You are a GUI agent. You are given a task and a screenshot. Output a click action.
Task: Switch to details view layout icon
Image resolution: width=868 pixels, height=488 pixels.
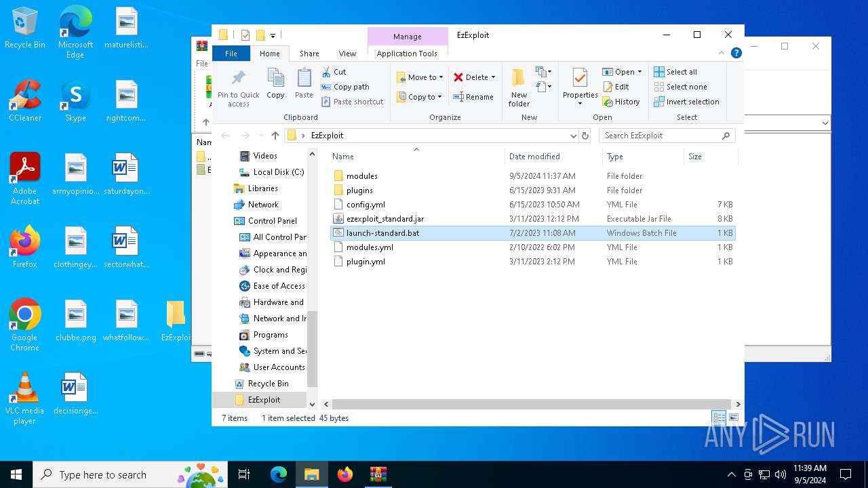tap(719, 418)
